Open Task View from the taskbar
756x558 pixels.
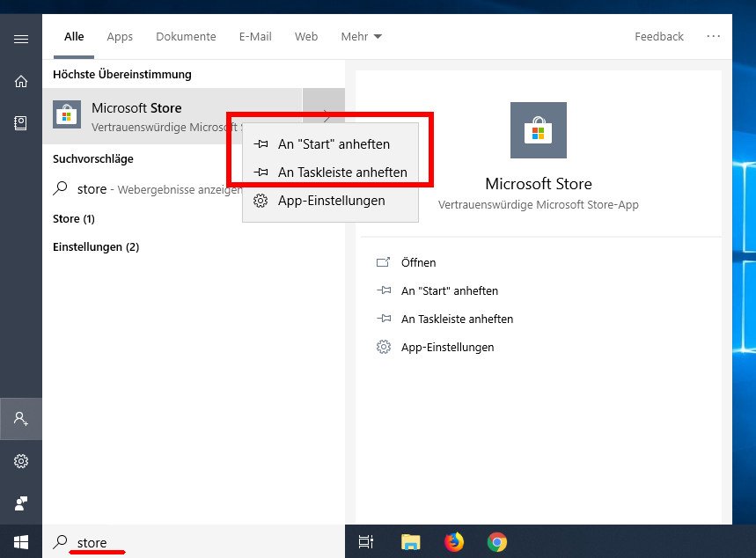365,541
